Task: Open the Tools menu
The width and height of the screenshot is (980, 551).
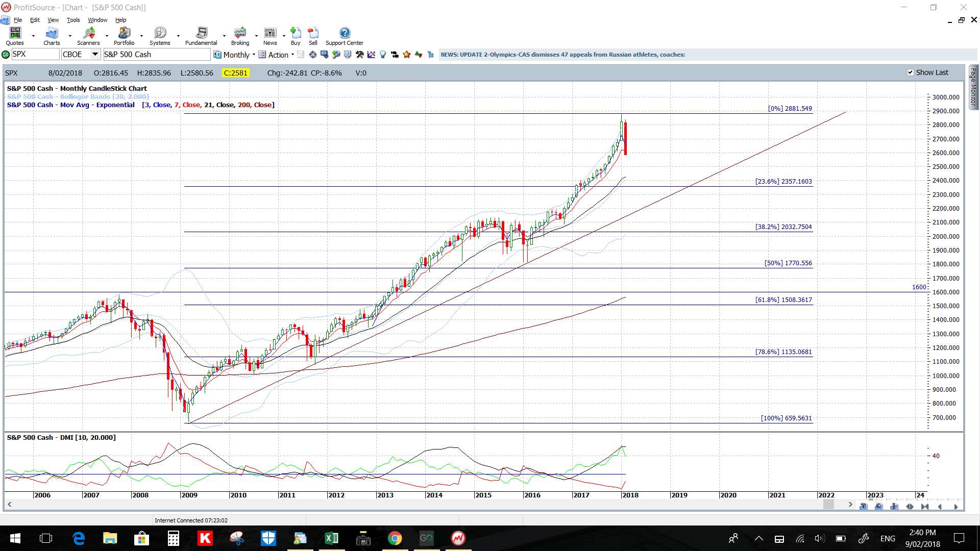Action: pyautogui.click(x=73, y=20)
